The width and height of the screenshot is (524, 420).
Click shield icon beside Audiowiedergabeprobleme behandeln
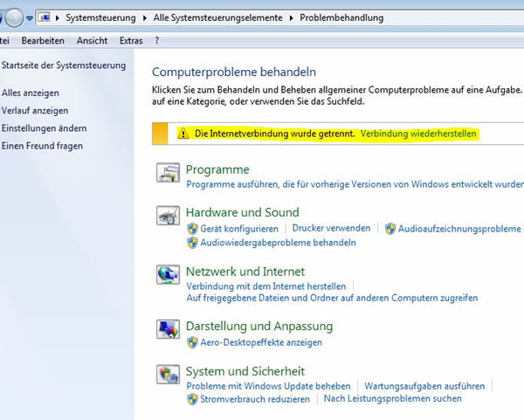pyautogui.click(x=192, y=243)
